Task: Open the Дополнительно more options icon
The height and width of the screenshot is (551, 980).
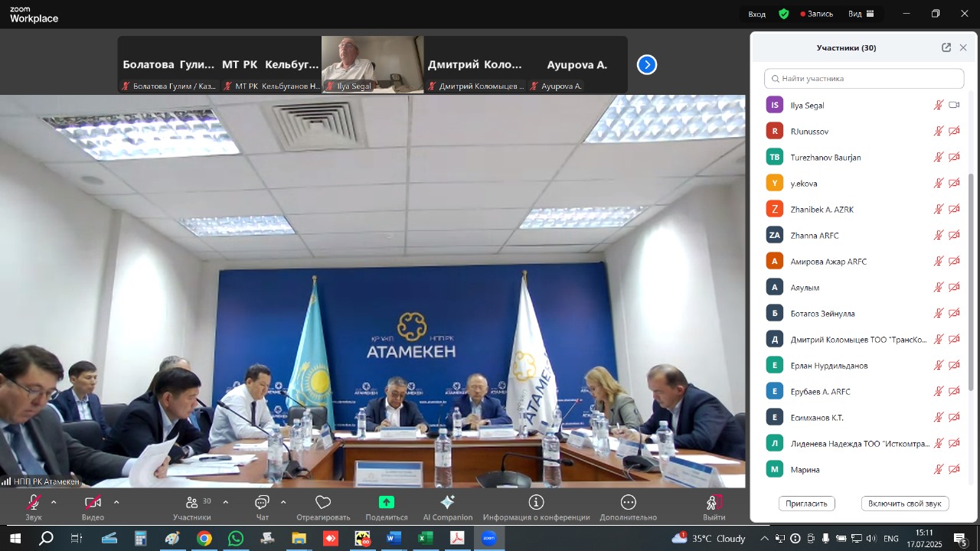Action: (x=629, y=502)
